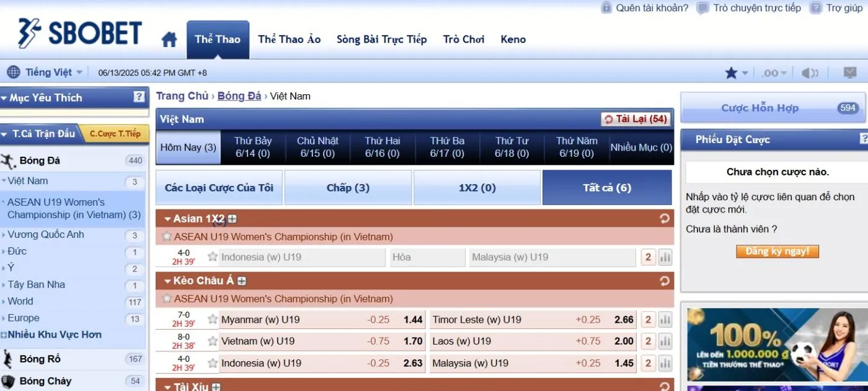Star the ASEAN U19 league under Kèo Châu Á

(166, 299)
